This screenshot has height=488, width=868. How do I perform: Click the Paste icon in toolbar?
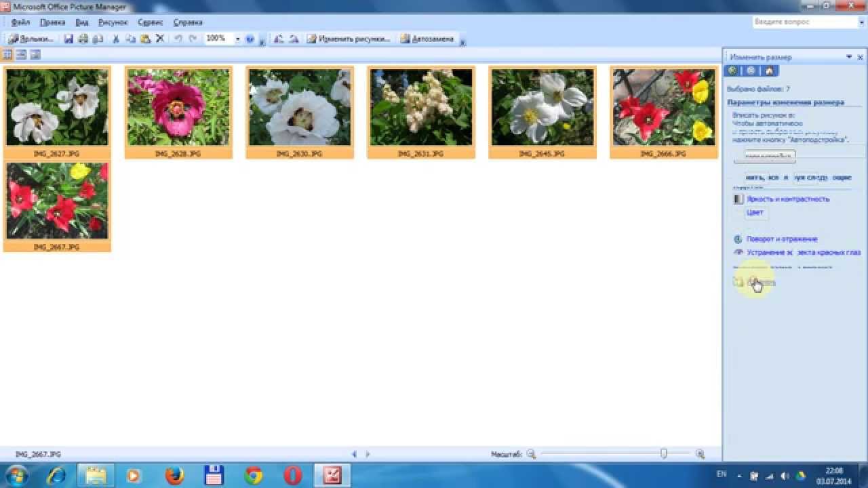point(145,39)
